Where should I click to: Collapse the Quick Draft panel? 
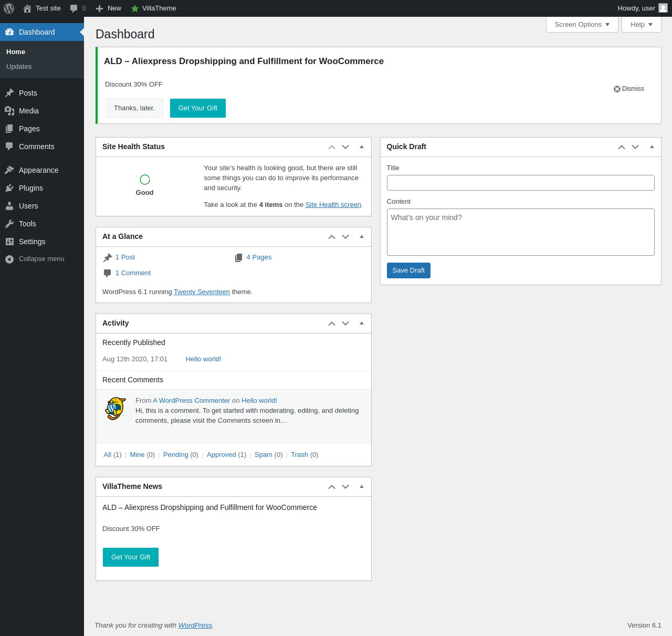652,147
